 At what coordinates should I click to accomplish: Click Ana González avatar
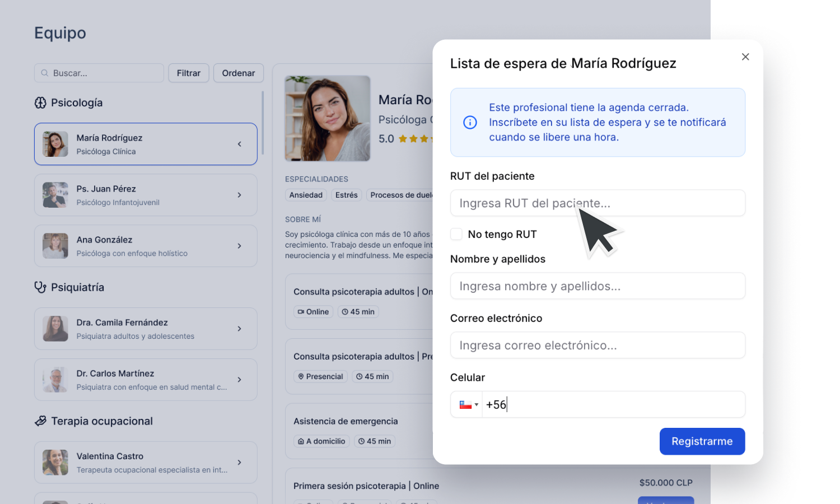pyautogui.click(x=55, y=246)
